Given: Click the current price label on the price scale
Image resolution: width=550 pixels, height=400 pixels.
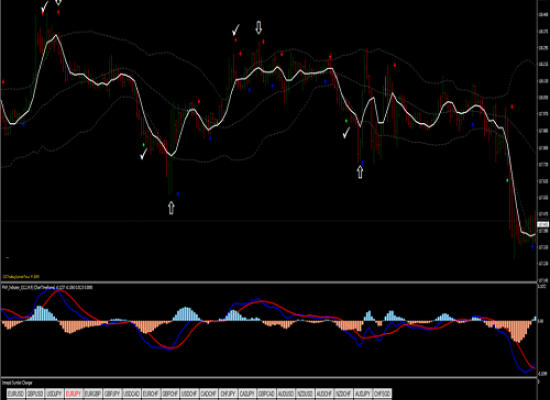Looking at the screenshot, I should coord(543,224).
